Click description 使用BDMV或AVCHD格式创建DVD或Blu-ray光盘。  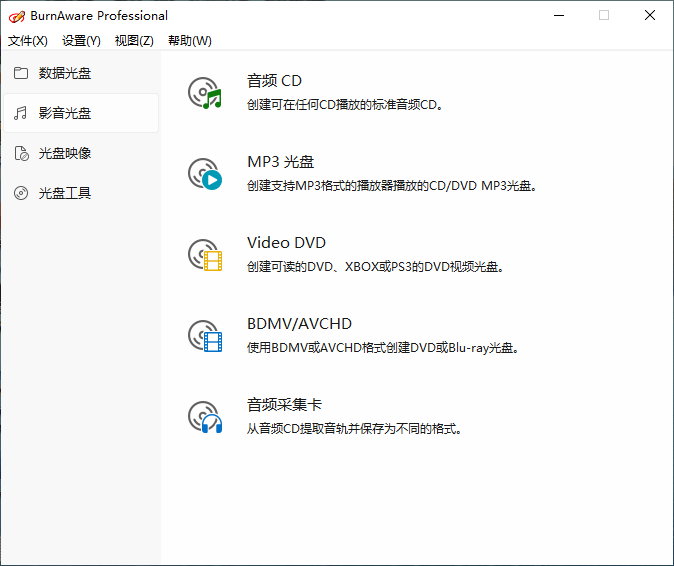(383, 348)
